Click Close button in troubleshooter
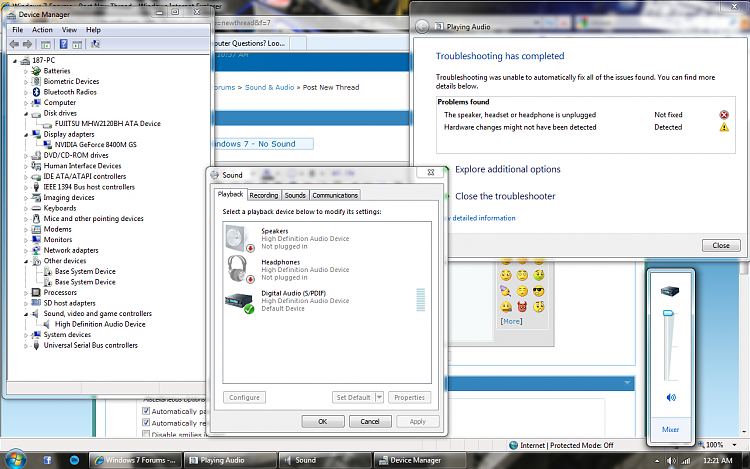 click(x=721, y=245)
